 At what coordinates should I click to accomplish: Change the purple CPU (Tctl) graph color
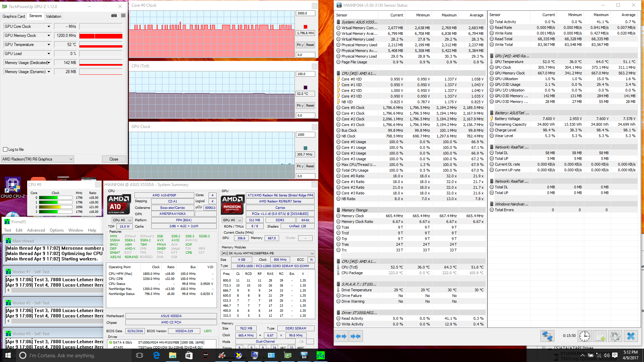[305, 87]
